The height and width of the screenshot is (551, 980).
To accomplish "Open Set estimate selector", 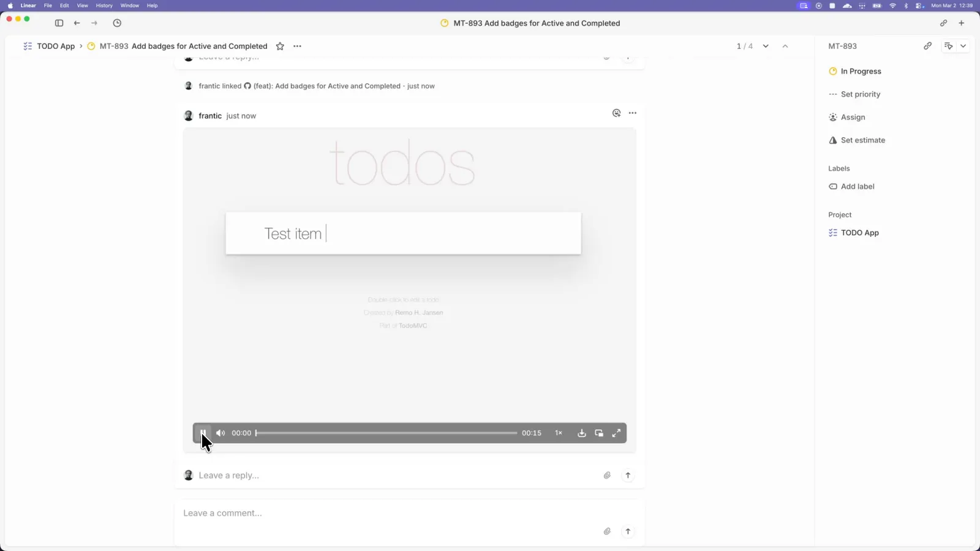I will pyautogui.click(x=857, y=140).
